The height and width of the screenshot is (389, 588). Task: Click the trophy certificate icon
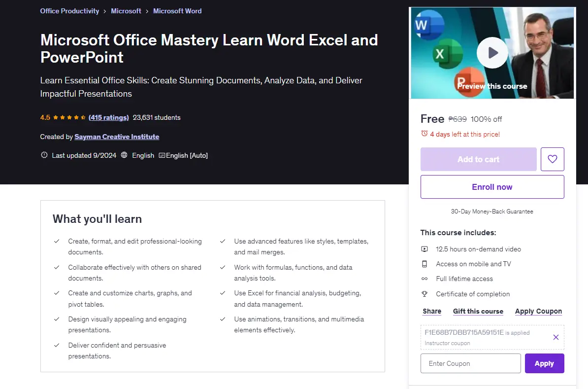(x=425, y=294)
